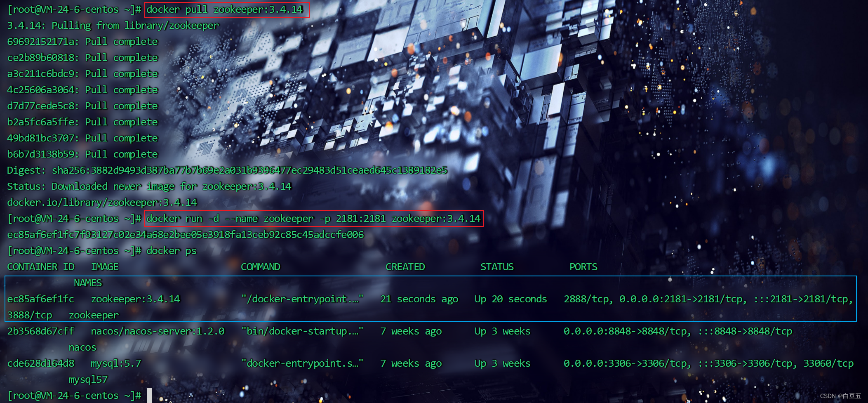The width and height of the screenshot is (868, 403).
Task: Click the container name 'nacos'
Action: [82, 347]
